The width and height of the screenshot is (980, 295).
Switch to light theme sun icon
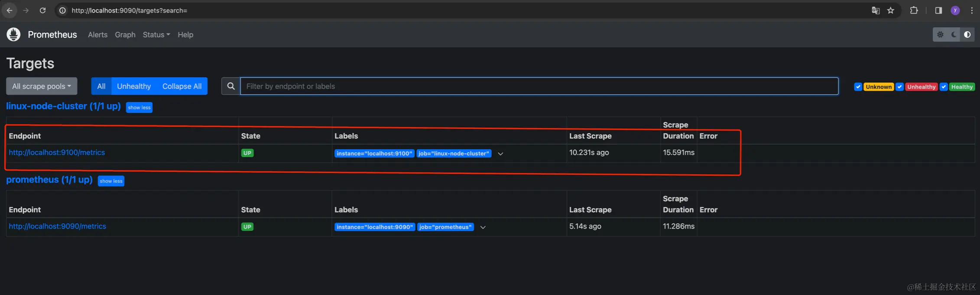tap(940, 35)
